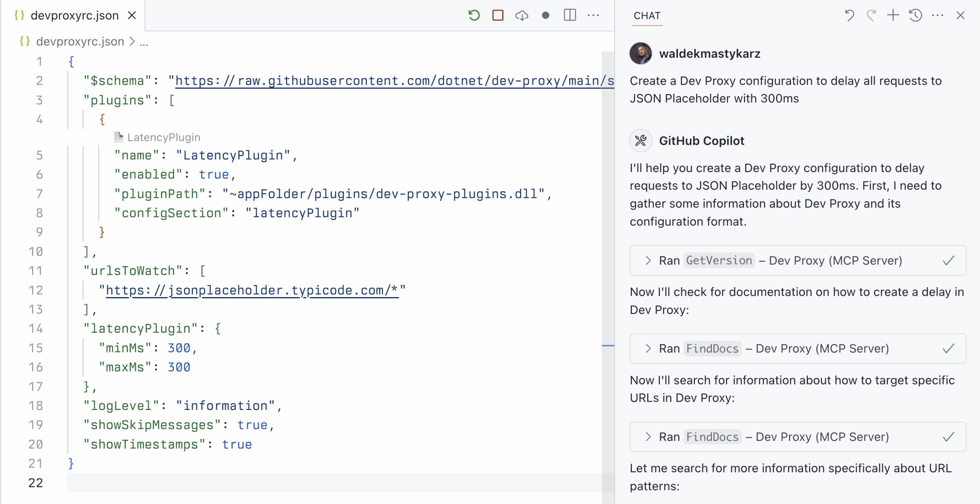Undo last chat request with the undo icon
Viewport: 980px width, 504px height.
pos(849,15)
